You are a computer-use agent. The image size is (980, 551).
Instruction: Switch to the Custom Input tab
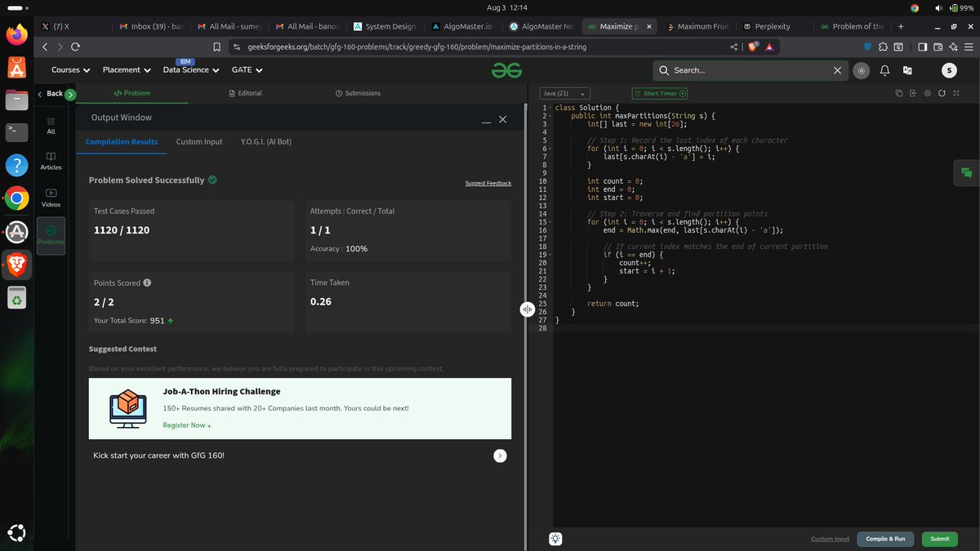pos(199,142)
